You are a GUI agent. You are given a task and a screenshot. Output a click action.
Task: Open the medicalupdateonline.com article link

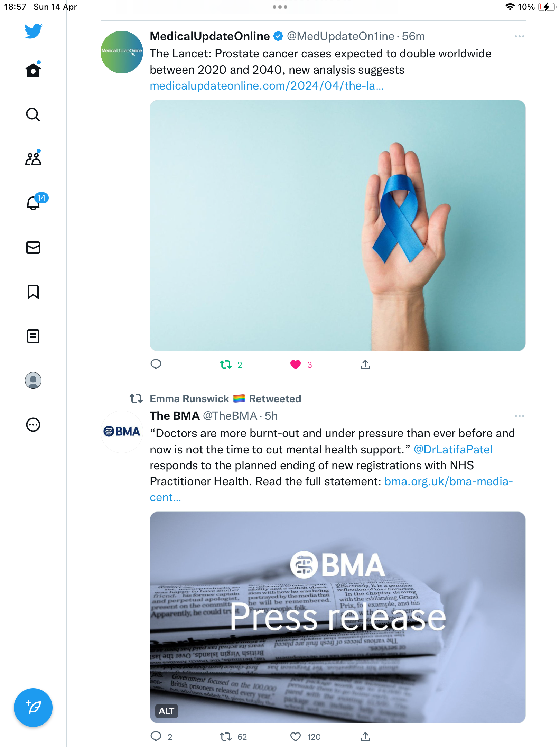tap(267, 85)
